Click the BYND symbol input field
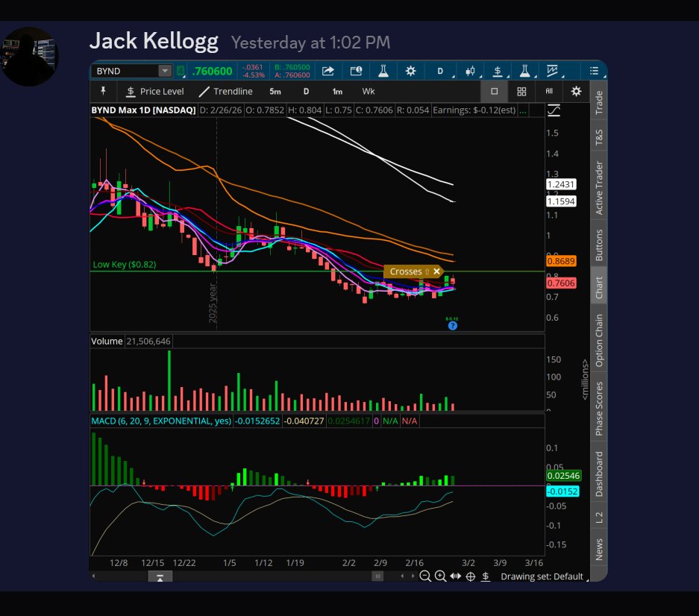This screenshot has height=616, width=699. tap(125, 71)
